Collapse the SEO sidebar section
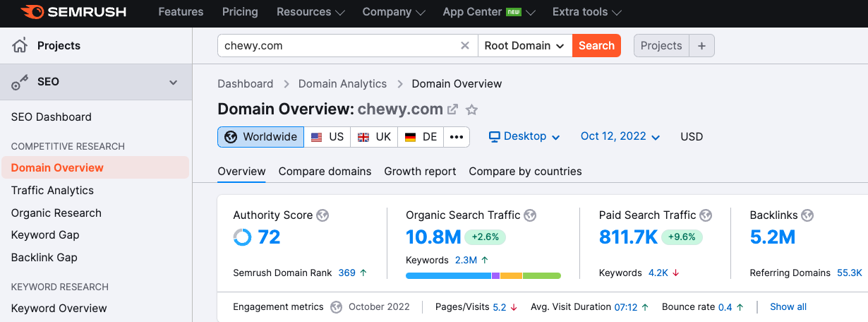The height and width of the screenshot is (322, 868). pyautogui.click(x=174, y=83)
